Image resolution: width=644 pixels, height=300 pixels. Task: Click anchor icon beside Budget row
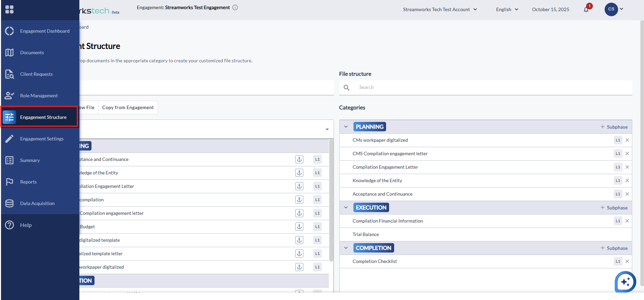pos(299,227)
